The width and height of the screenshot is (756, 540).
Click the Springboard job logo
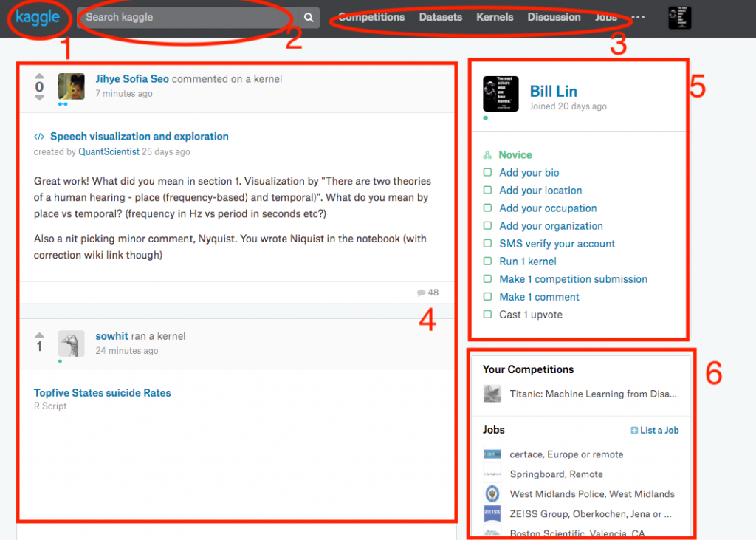[x=492, y=474]
